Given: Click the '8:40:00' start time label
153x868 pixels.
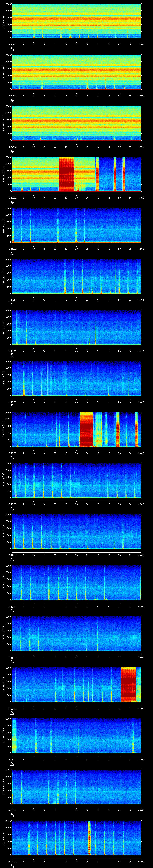Looking at the screenshot, I should point(12,198).
